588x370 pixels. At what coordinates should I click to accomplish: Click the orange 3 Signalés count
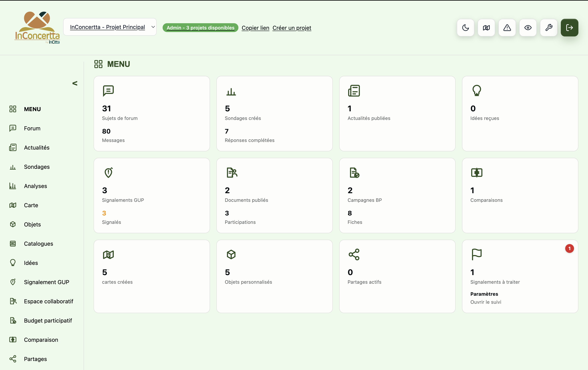(x=104, y=213)
